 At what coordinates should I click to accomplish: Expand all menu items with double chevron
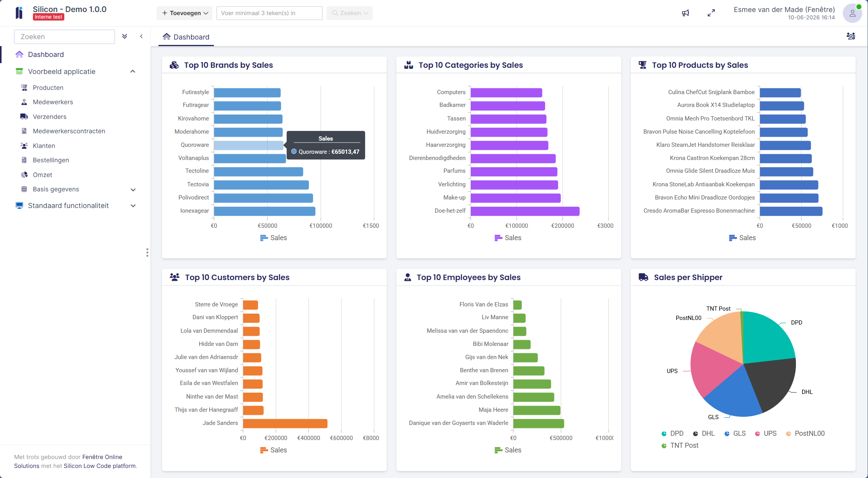[124, 36]
